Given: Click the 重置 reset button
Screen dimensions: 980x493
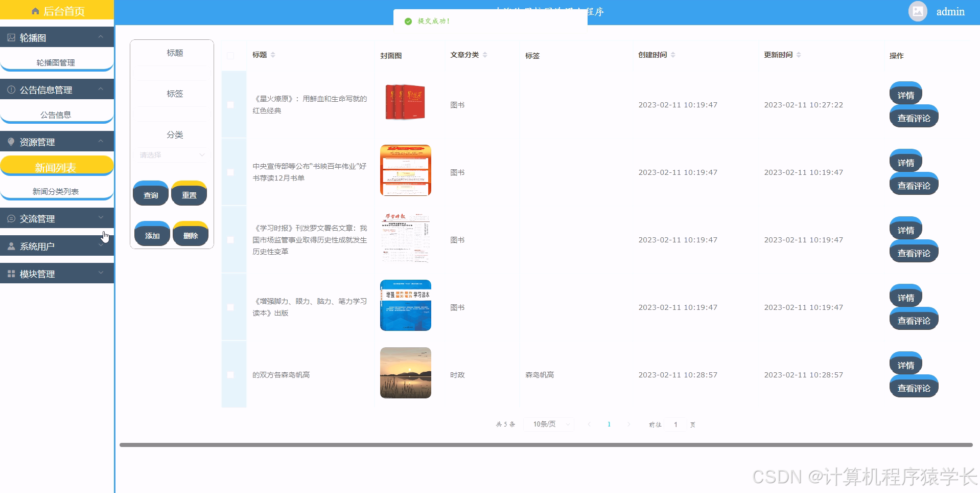Looking at the screenshot, I should point(189,194).
